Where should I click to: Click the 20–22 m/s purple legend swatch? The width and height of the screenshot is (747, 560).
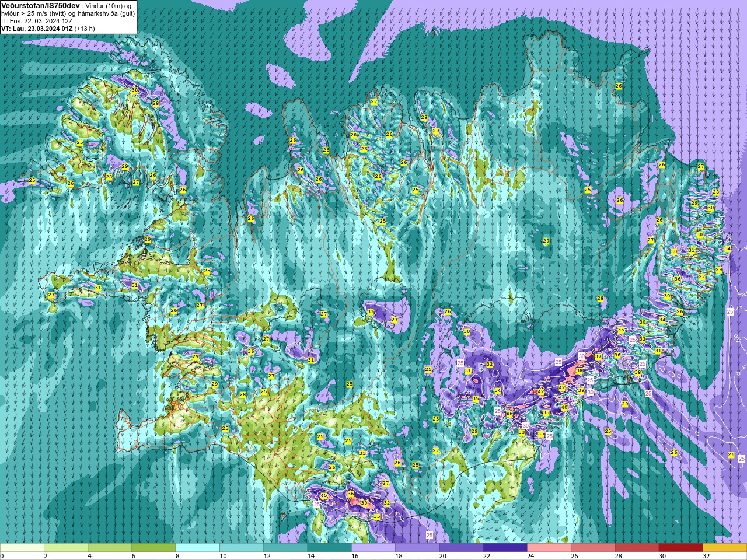(461, 548)
